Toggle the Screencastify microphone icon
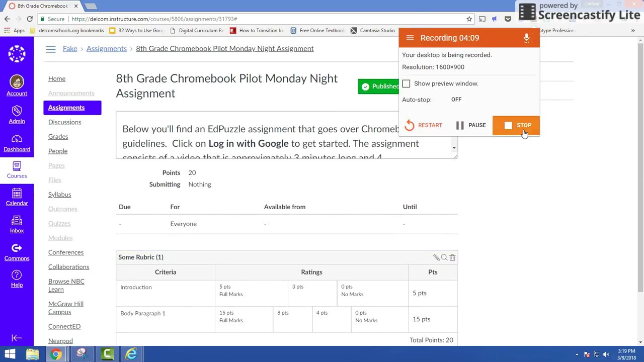Viewport: 644px width, 362px height. (527, 38)
